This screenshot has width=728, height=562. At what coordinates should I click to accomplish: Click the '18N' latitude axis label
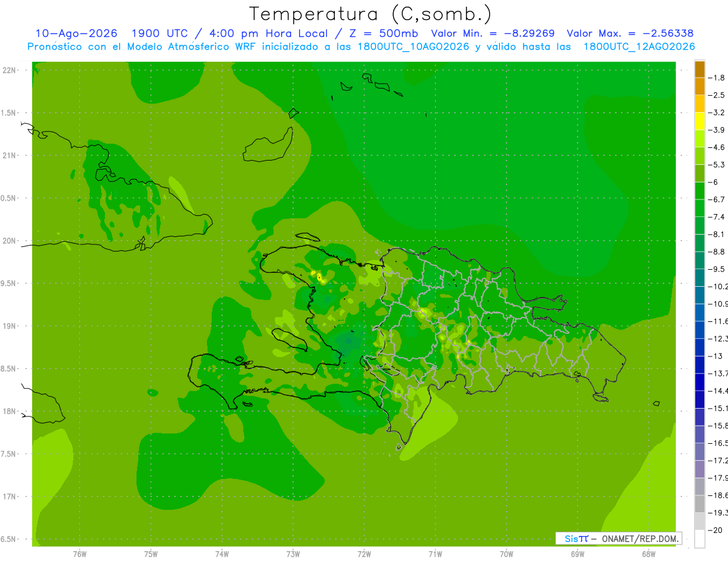(x=10, y=412)
